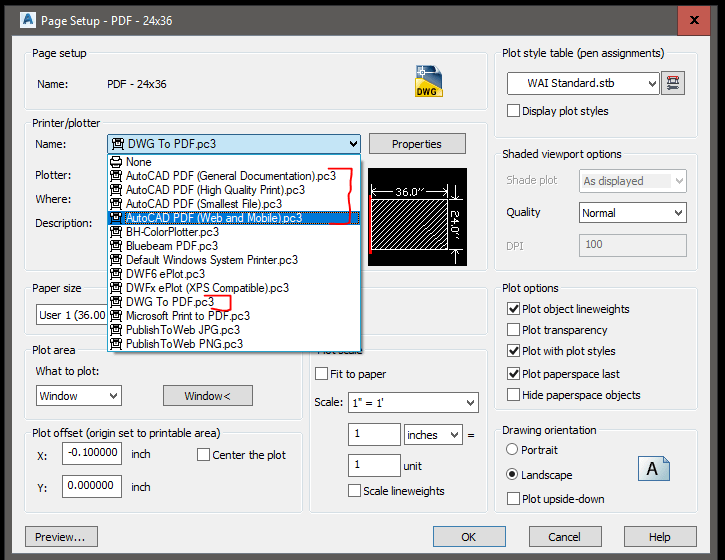Screen dimensions: 725x560
Task: Choose AutoCAD PDF (Web and Mobile).pc3
Action: 234,218
